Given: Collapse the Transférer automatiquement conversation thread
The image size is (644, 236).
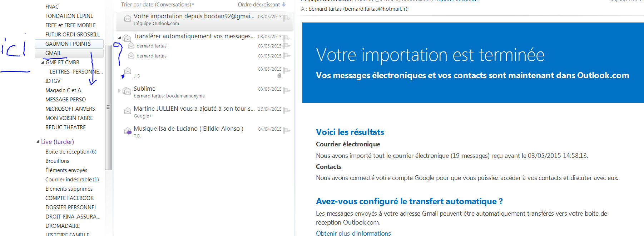Looking at the screenshot, I should pos(119,38).
